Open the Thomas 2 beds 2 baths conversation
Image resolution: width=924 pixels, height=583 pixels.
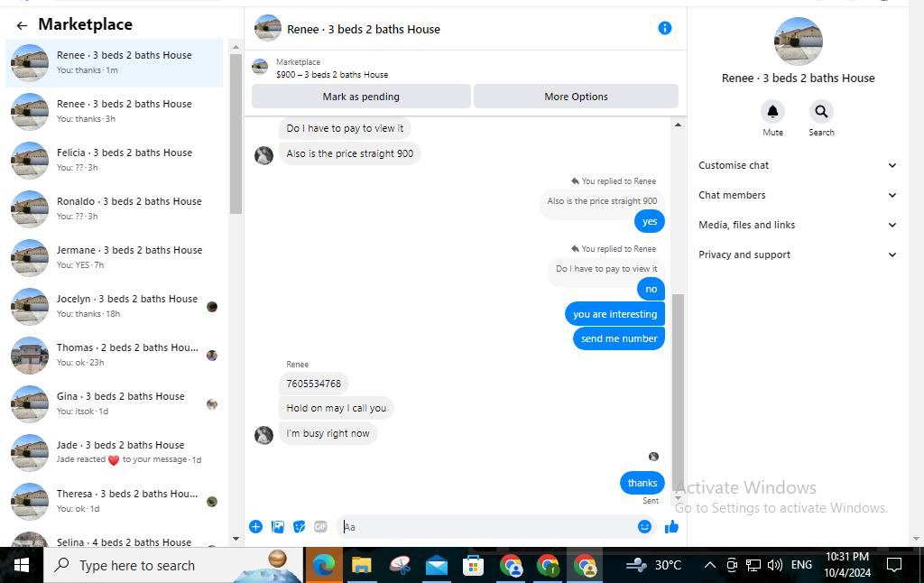115,356
